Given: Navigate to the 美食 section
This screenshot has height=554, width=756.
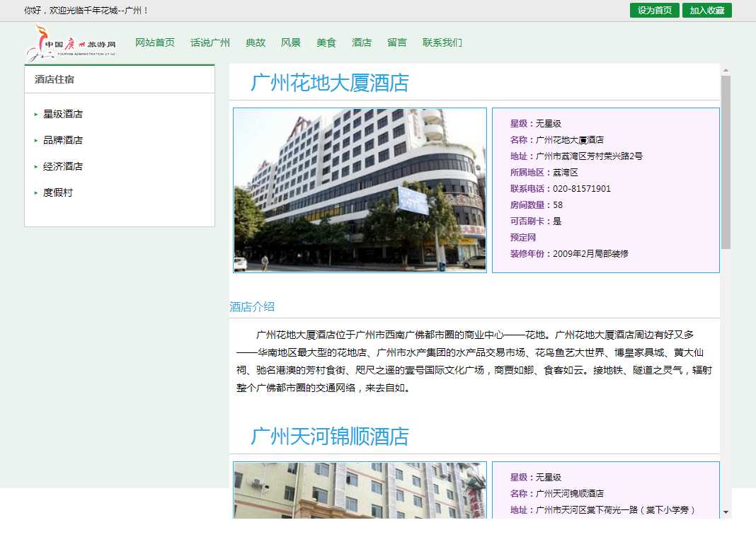Looking at the screenshot, I should 326,42.
